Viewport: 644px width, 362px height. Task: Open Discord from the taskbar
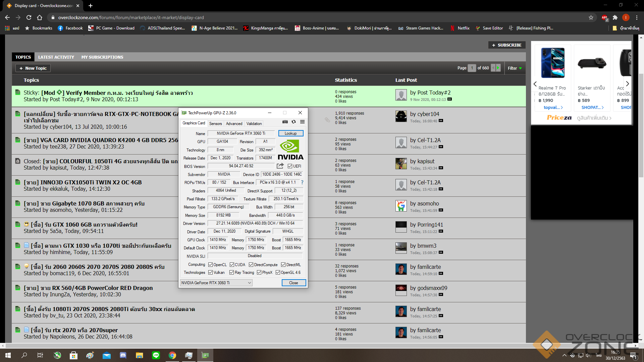tap(123, 355)
